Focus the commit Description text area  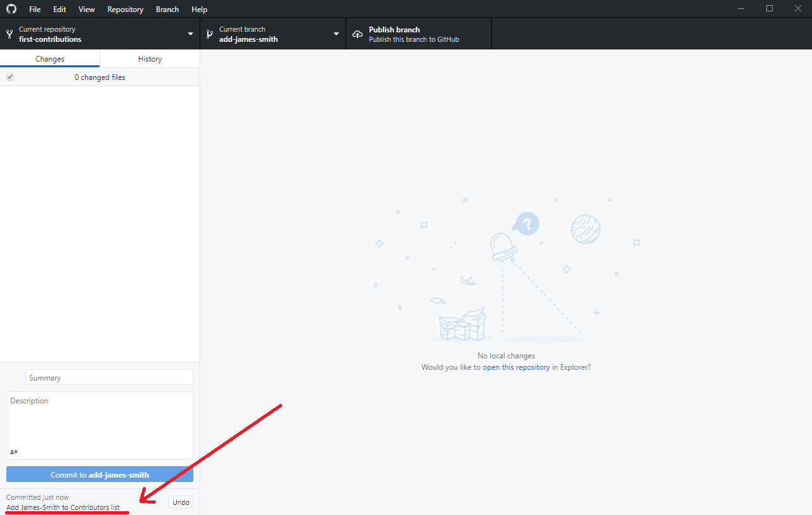[x=100, y=426]
